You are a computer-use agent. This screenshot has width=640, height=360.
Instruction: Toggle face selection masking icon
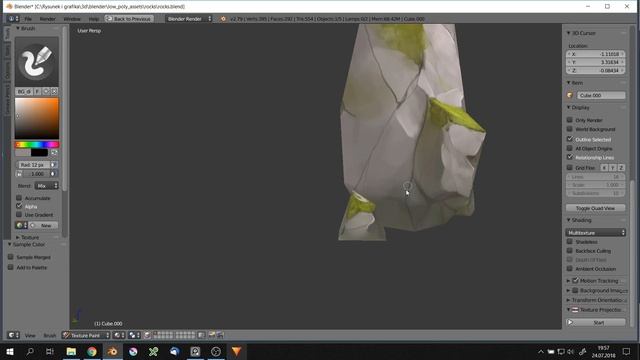click(x=147, y=335)
